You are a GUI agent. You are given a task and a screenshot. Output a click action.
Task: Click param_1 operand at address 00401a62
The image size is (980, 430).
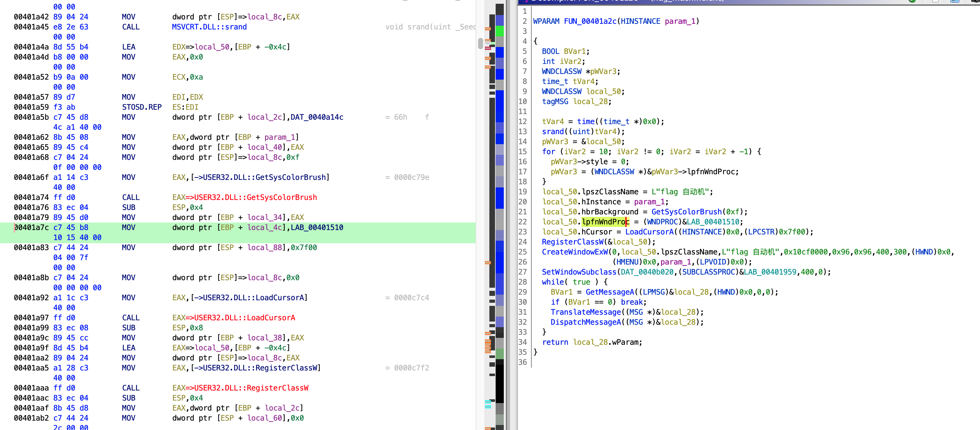[x=279, y=137]
